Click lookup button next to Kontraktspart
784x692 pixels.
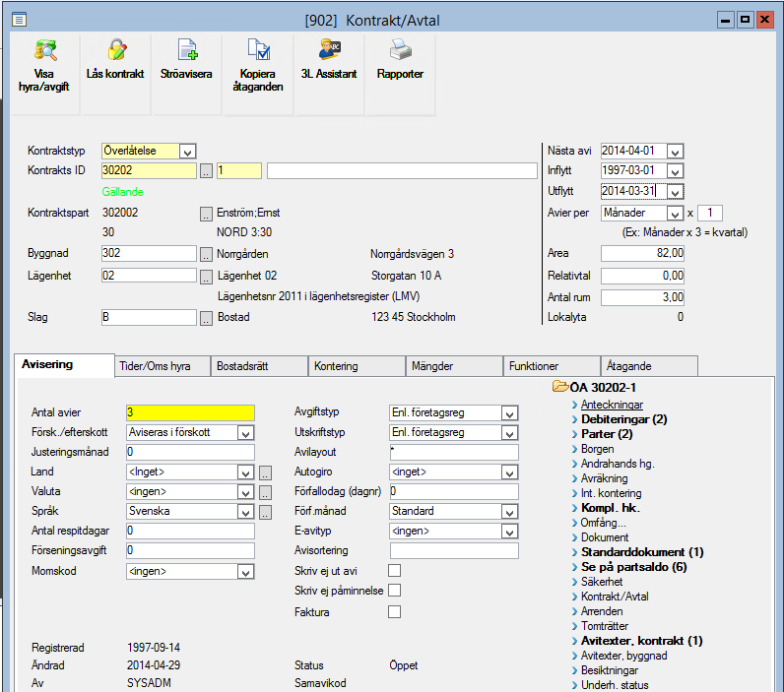click(x=206, y=214)
